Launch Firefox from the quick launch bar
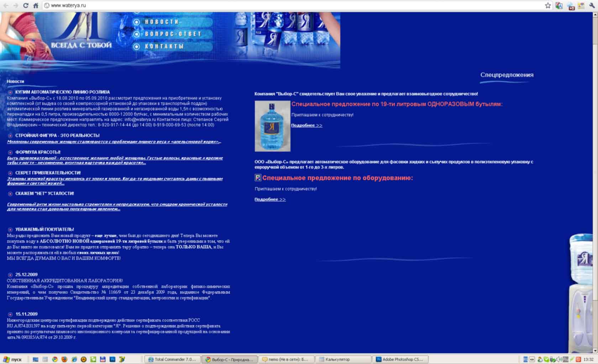 click(x=64, y=359)
